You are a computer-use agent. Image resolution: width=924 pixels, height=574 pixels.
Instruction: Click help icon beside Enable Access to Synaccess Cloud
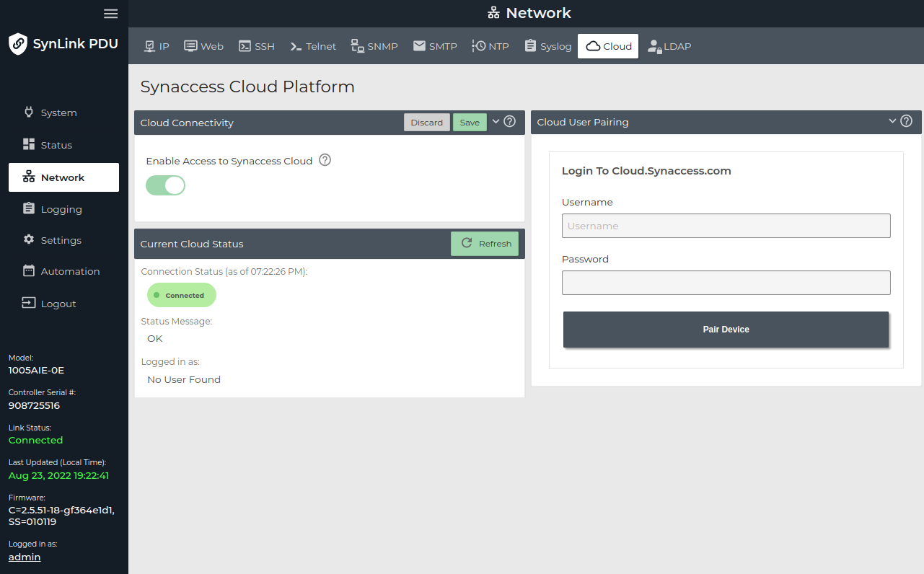tap(325, 160)
